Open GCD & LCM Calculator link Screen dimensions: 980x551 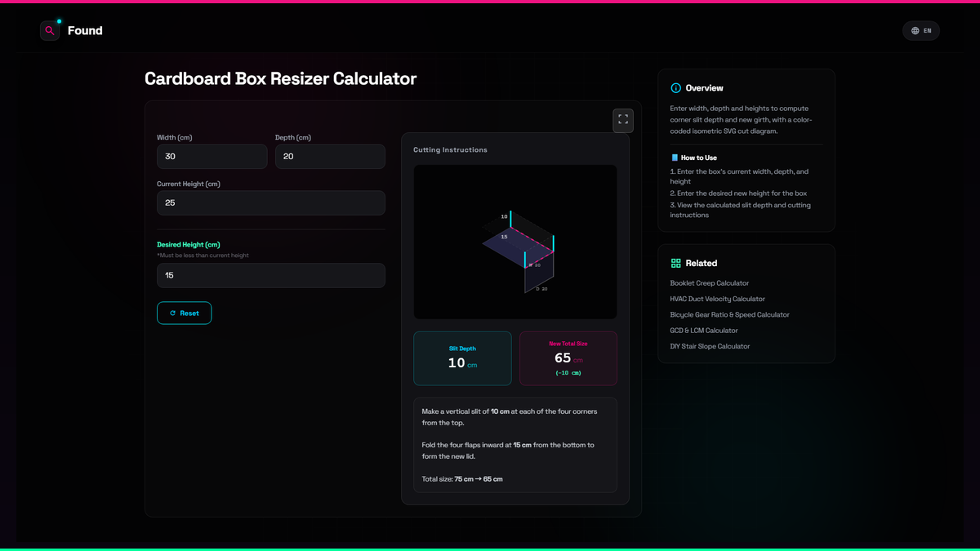tap(704, 331)
